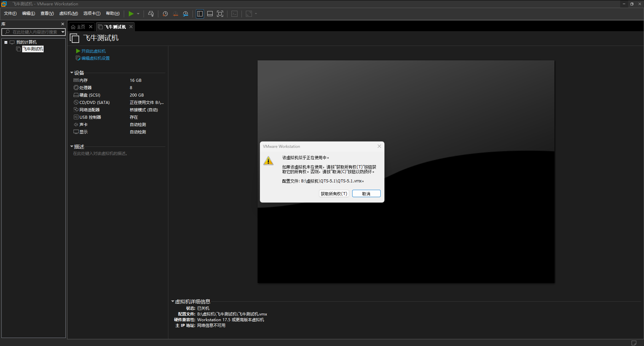Screen dimensions: 644x346
Task: Click Send Ctrl+Alt+Del toolbar icon
Action: [x=151, y=14]
